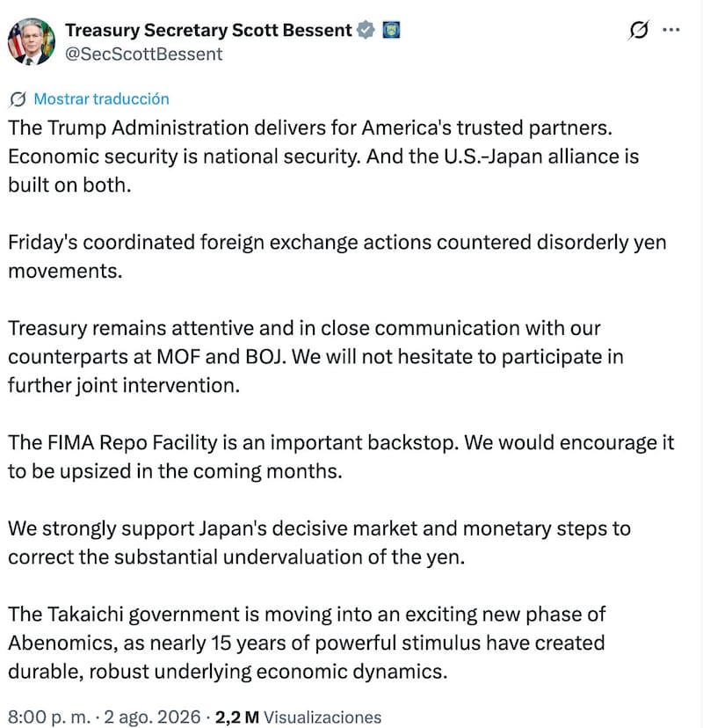This screenshot has height=728, width=703.
Task: Click the sentence starting 'The Trump Administration delivers'
Action: 310,128
